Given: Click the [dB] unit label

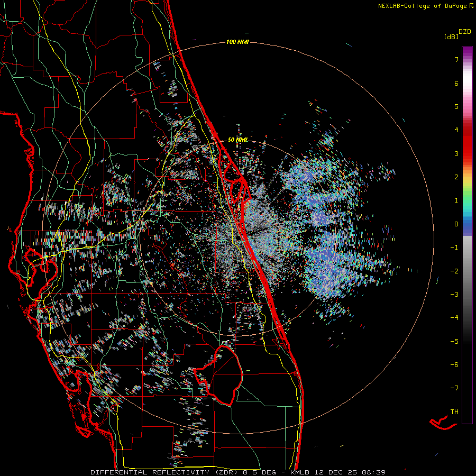Looking at the screenshot, I should click(x=452, y=36).
